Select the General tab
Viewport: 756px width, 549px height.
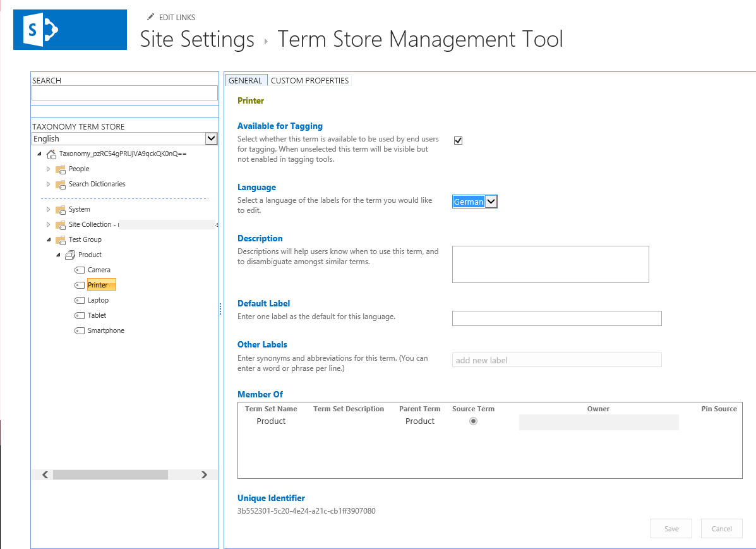pyautogui.click(x=245, y=80)
